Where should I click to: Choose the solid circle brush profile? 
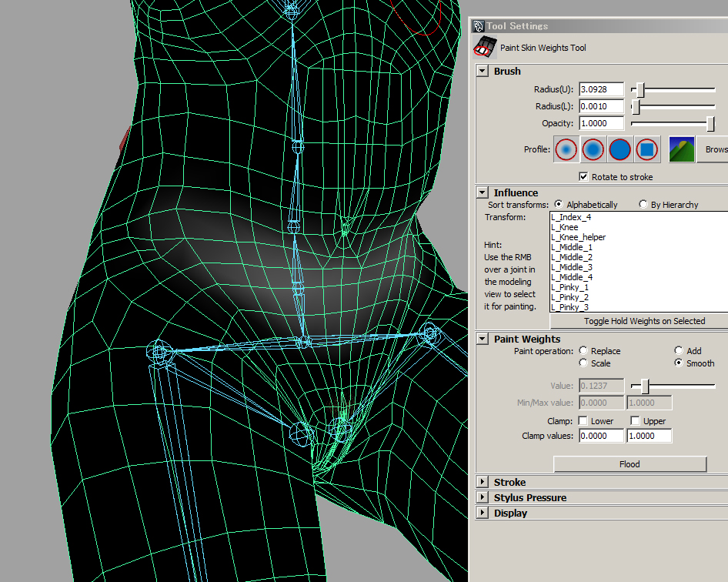coord(620,149)
